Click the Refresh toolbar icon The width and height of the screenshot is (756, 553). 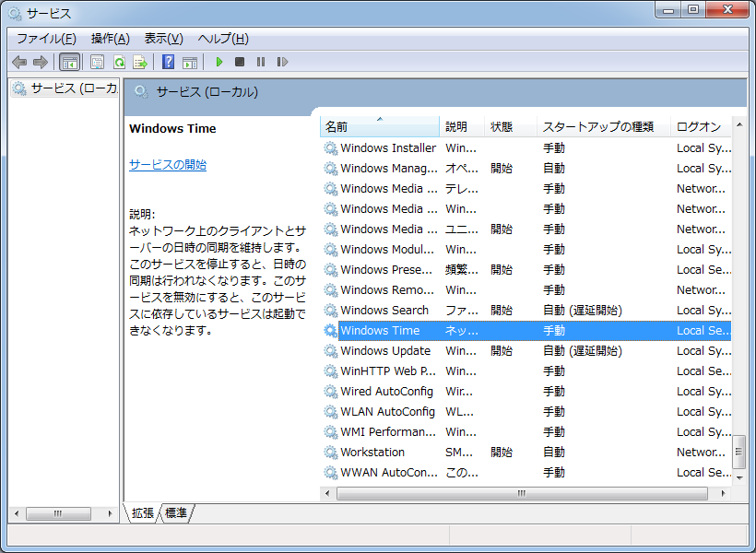point(119,62)
